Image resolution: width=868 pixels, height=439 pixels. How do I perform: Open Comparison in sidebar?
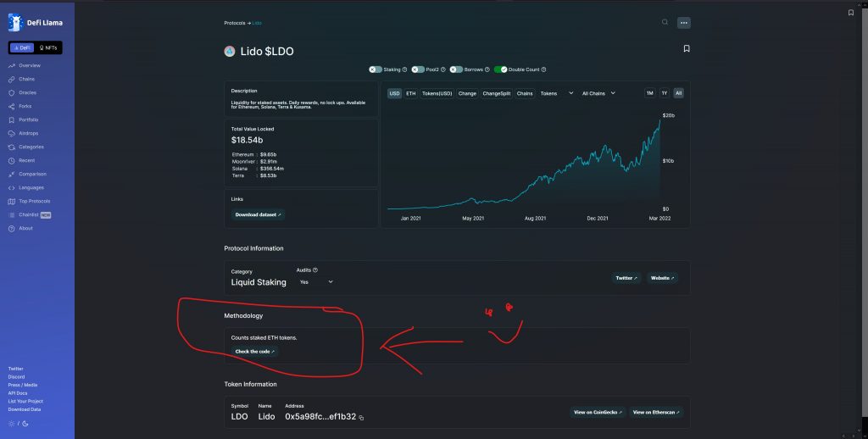(x=27, y=174)
